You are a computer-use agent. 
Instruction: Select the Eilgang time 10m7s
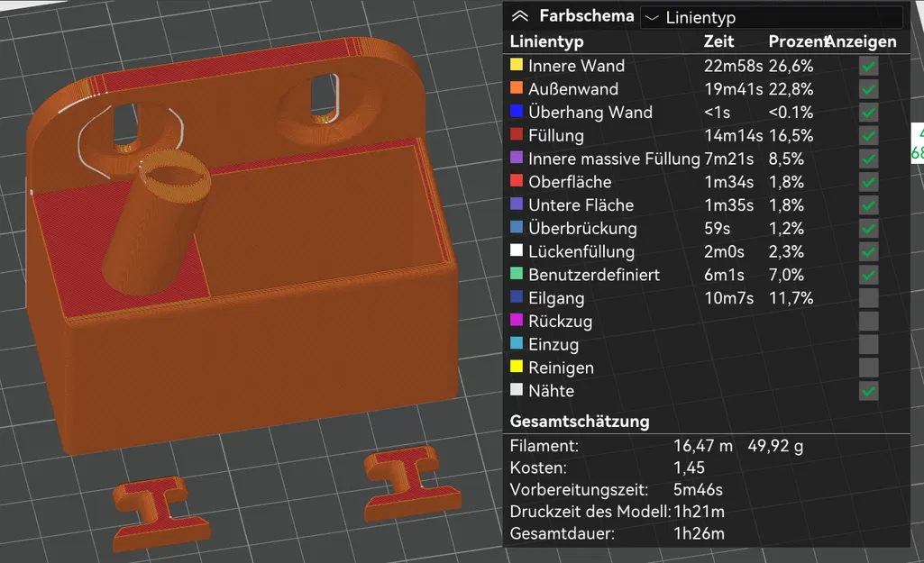pyautogui.click(x=729, y=298)
